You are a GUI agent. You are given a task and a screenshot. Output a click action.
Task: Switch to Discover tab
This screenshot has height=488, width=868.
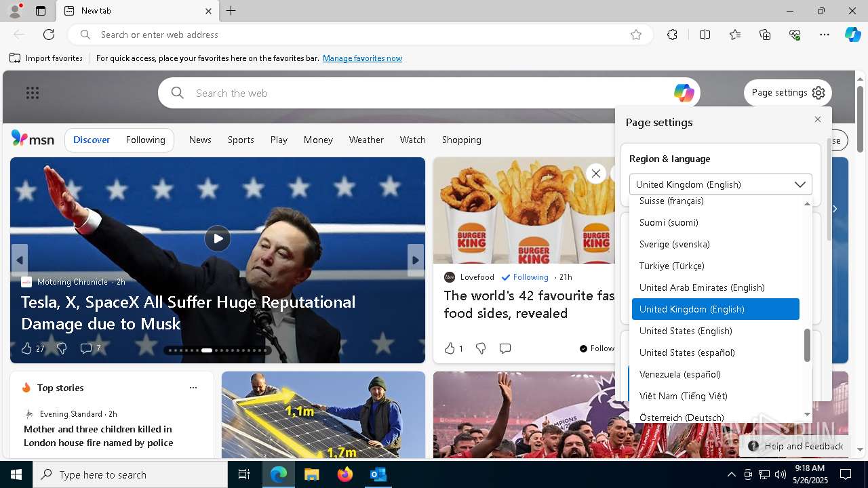pyautogui.click(x=92, y=140)
